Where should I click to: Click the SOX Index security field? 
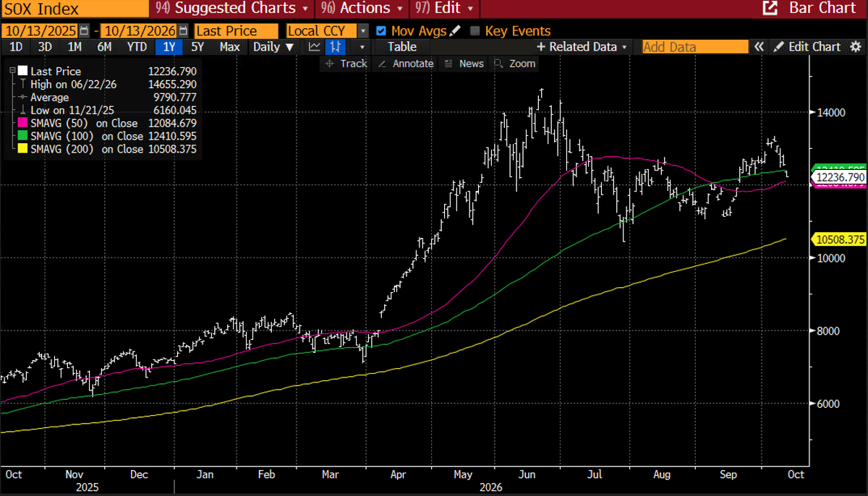tap(75, 9)
